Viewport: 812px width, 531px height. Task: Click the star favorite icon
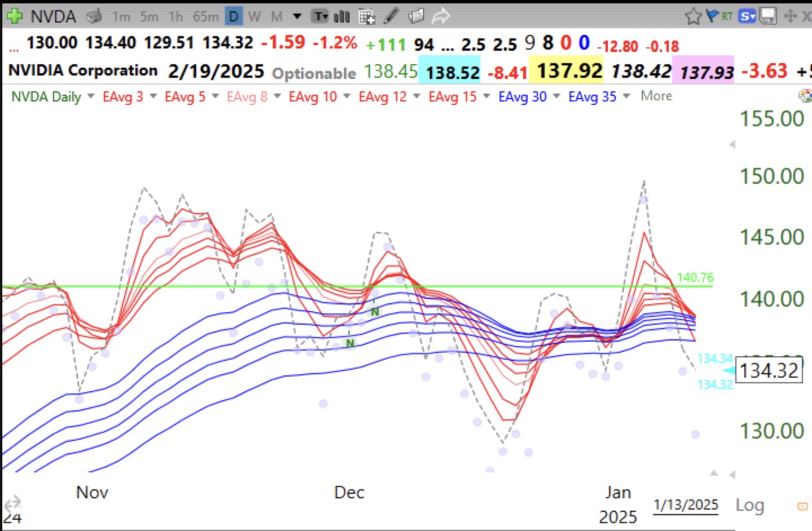coord(693,16)
